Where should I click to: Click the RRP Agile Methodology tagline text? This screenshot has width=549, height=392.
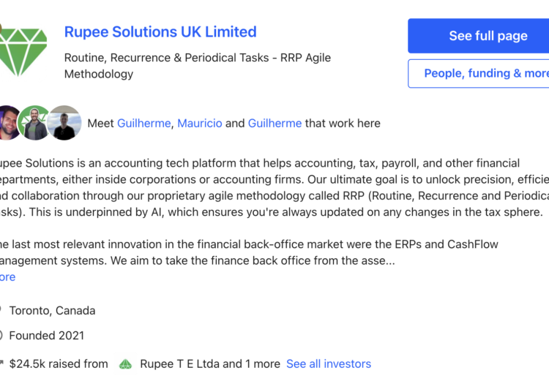(x=198, y=66)
